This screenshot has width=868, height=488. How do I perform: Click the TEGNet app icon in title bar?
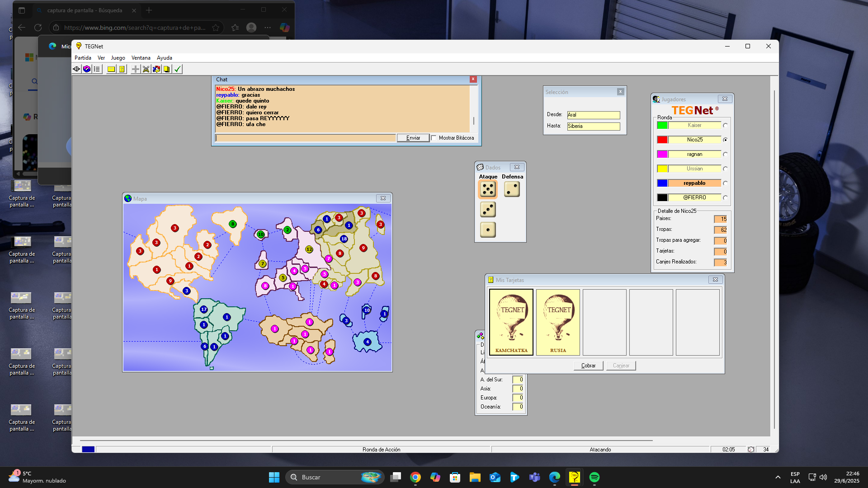79,46
